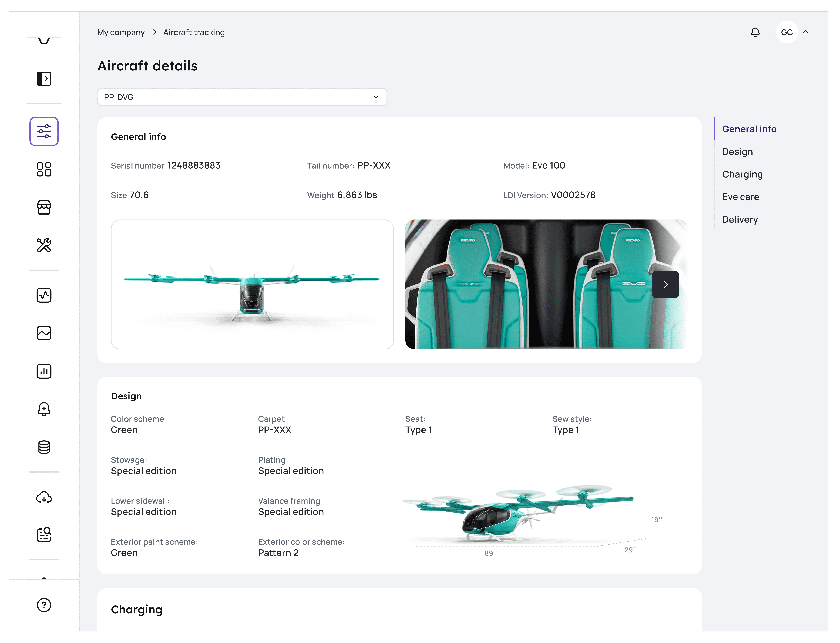Image resolution: width=840 pixels, height=643 pixels.
Task: Go to the Eve care section
Action: pyautogui.click(x=740, y=197)
